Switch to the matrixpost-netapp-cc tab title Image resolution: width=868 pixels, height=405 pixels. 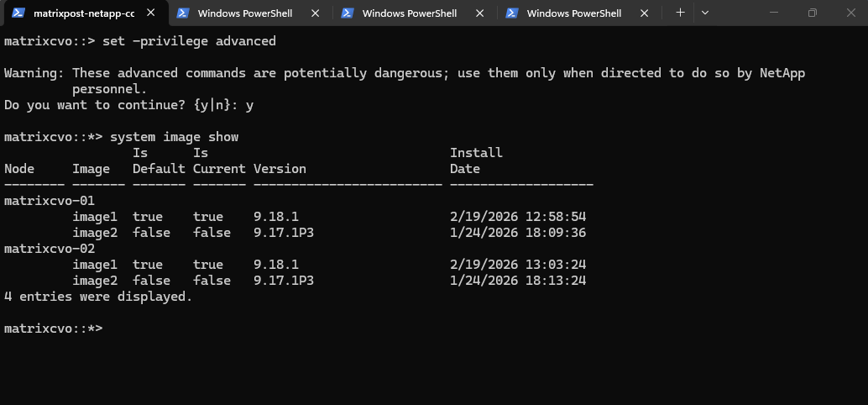[84, 13]
